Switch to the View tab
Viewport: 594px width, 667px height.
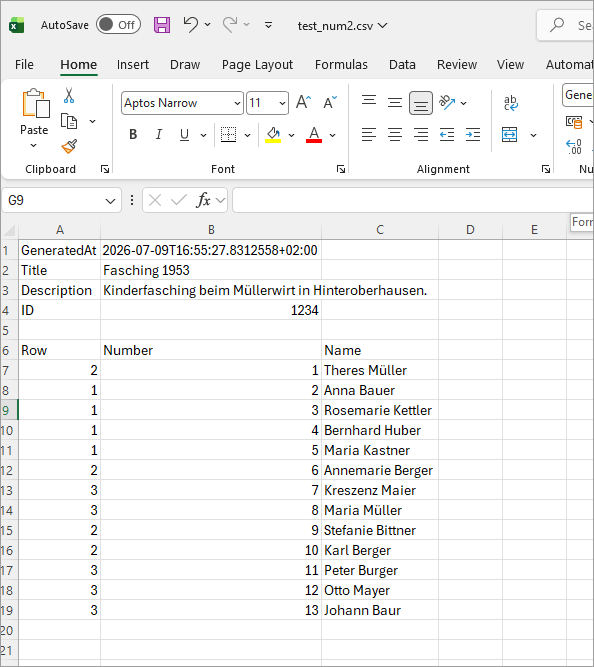510,65
